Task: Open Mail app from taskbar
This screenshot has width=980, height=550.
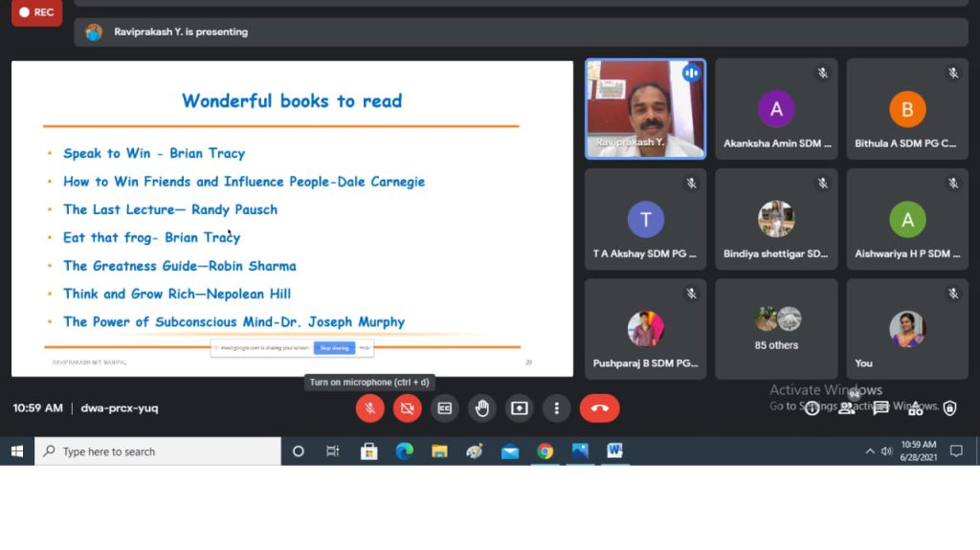Action: tap(510, 451)
